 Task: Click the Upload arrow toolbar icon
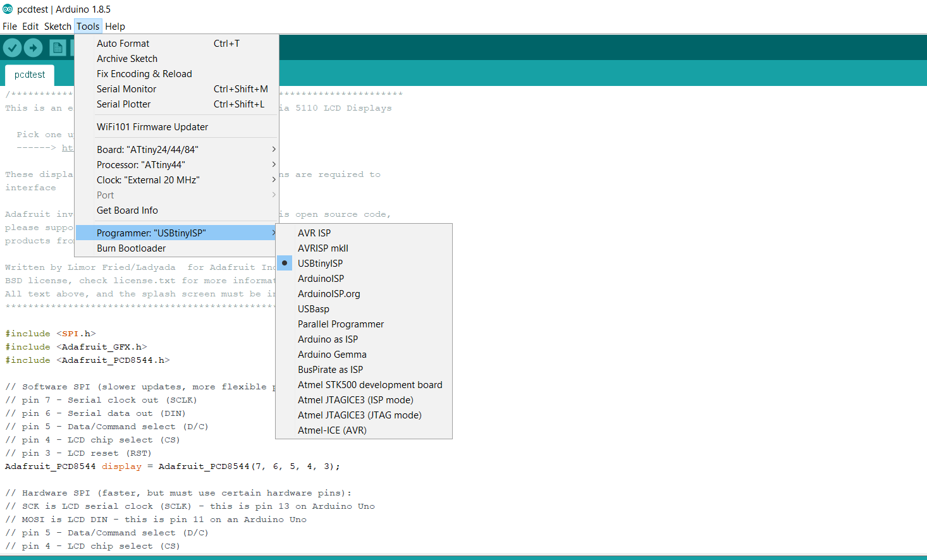pos(34,47)
